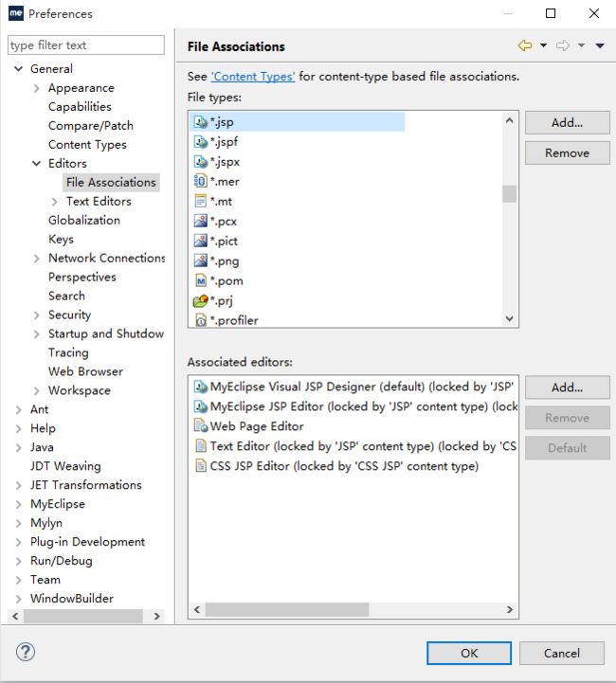
Task: Click the *.profiler file type icon
Action: click(200, 320)
